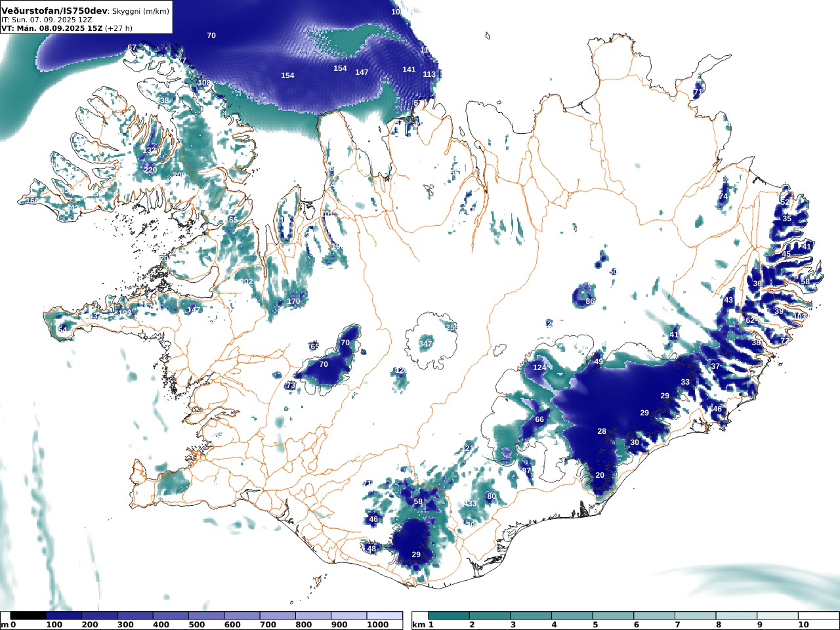
Task: Click the 'm' unit label of colorbar
Action: pyautogui.click(x=5, y=625)
